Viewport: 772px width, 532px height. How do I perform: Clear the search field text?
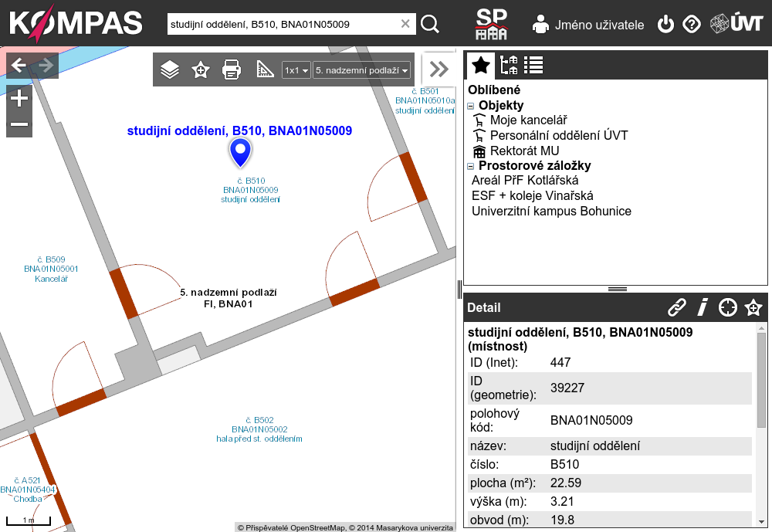pyautogui.click(x=405, y=24)
